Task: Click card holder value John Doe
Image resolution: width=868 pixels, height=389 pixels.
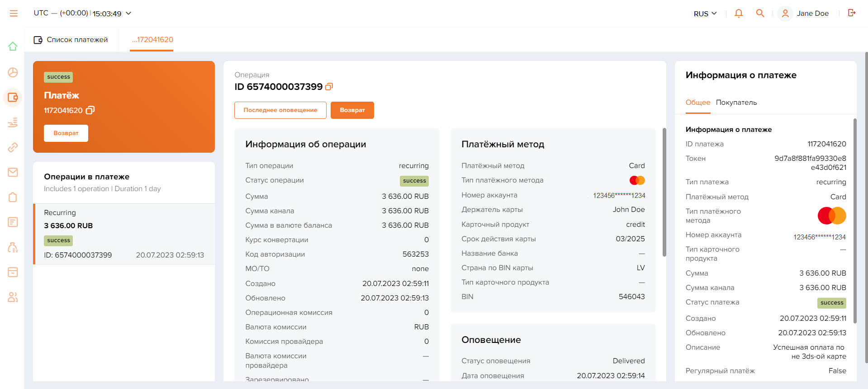Action: pyautogui.click(x=629, y=210)
